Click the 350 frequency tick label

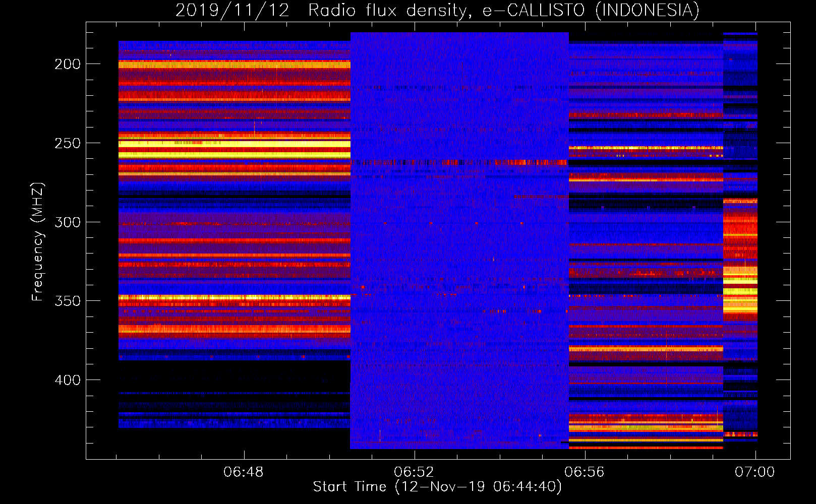[68, 301]
